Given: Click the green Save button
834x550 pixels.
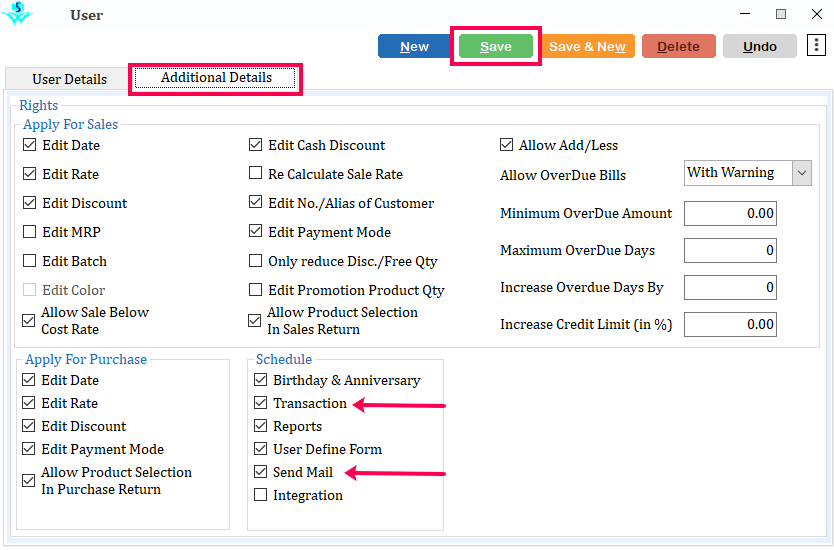Looking at the screenshot, I should [x=495, y=46].
